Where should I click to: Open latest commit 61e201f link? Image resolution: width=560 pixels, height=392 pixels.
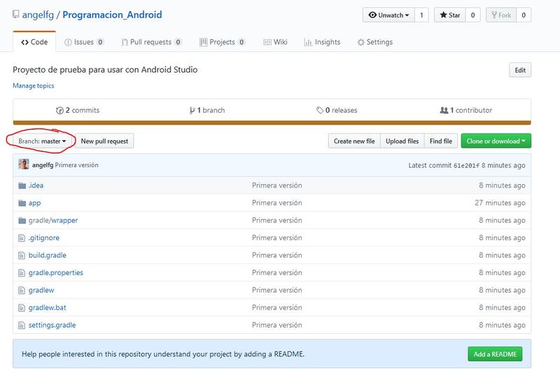[466, 165]
